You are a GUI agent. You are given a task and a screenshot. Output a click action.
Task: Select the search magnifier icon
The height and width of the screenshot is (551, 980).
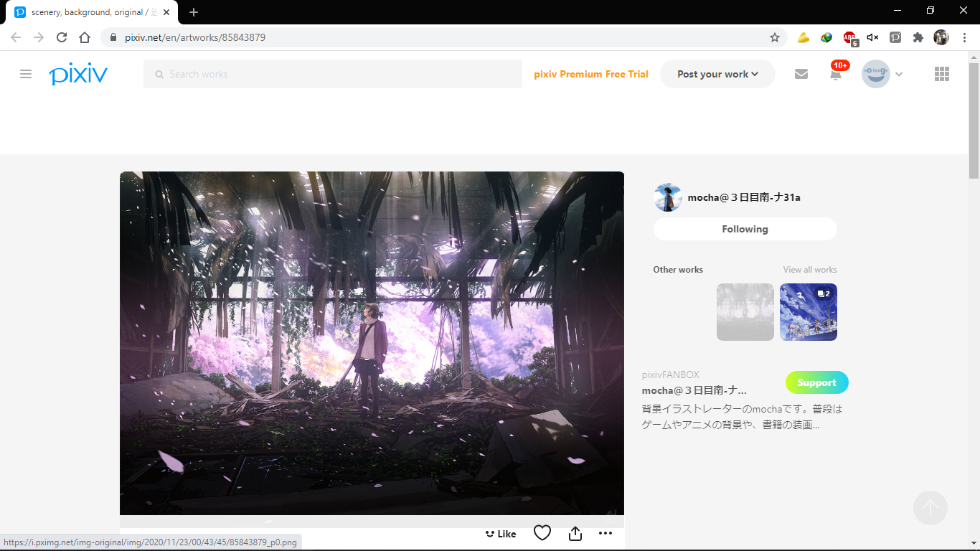159,74
